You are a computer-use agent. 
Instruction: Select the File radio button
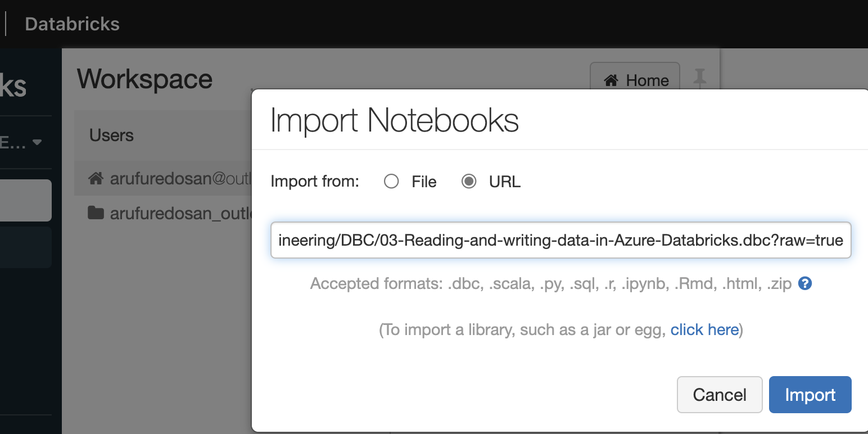[391, 182]
